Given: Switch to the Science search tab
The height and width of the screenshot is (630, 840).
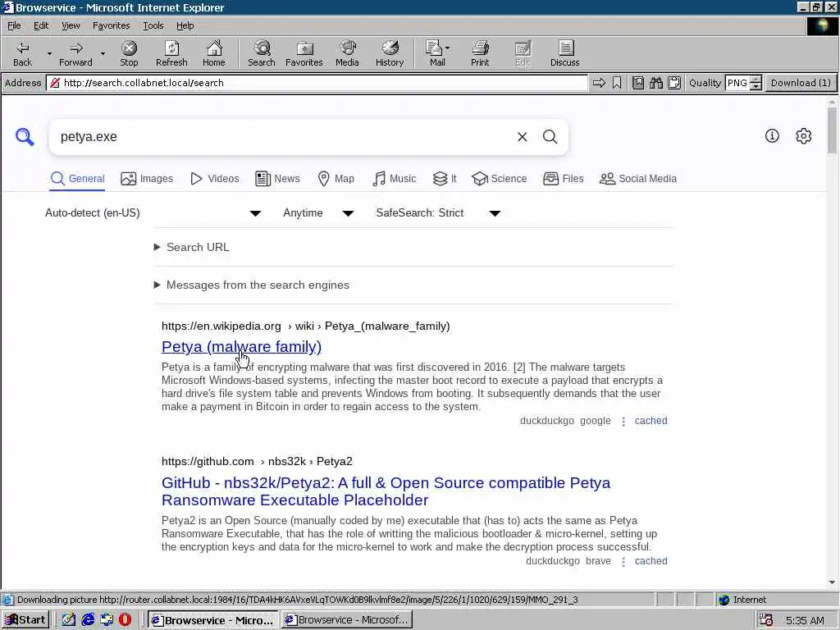Looking at the screenshot, I should pyautogui.click(x=500, y=179).
